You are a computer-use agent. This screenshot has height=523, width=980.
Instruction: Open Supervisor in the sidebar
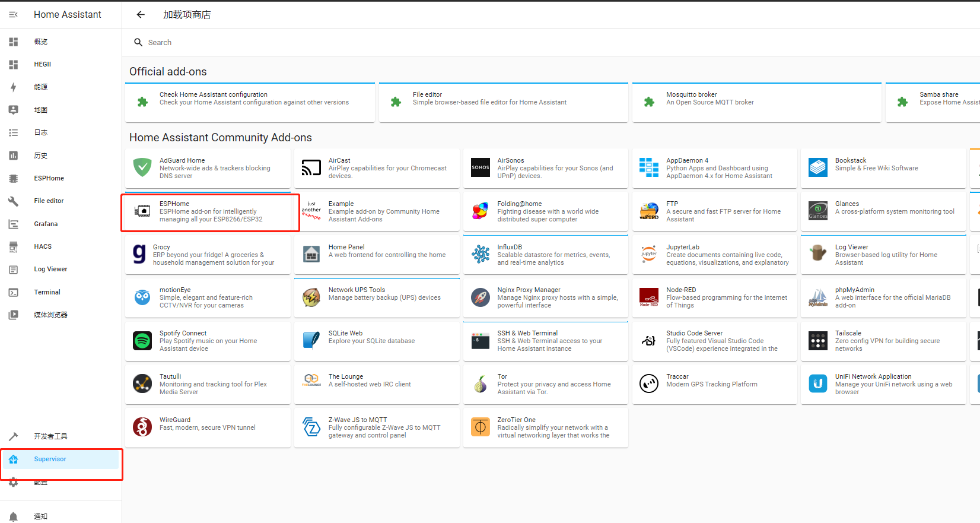tap(50, 459)
